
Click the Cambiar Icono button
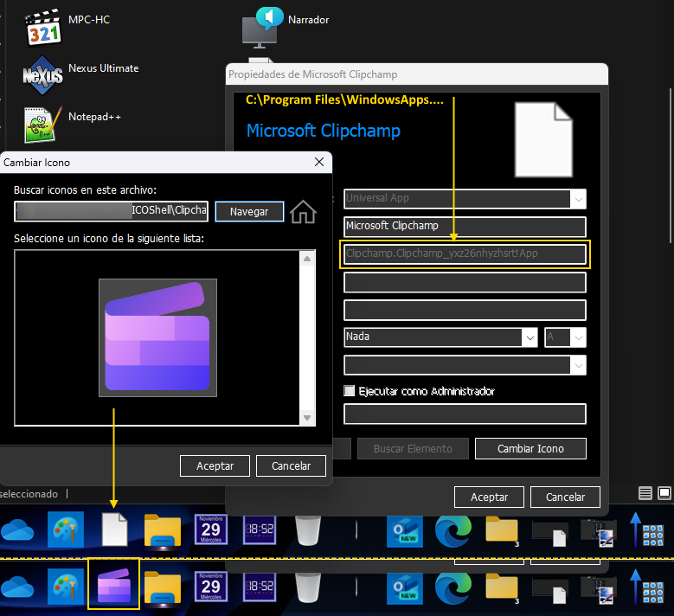coord(530,448)
